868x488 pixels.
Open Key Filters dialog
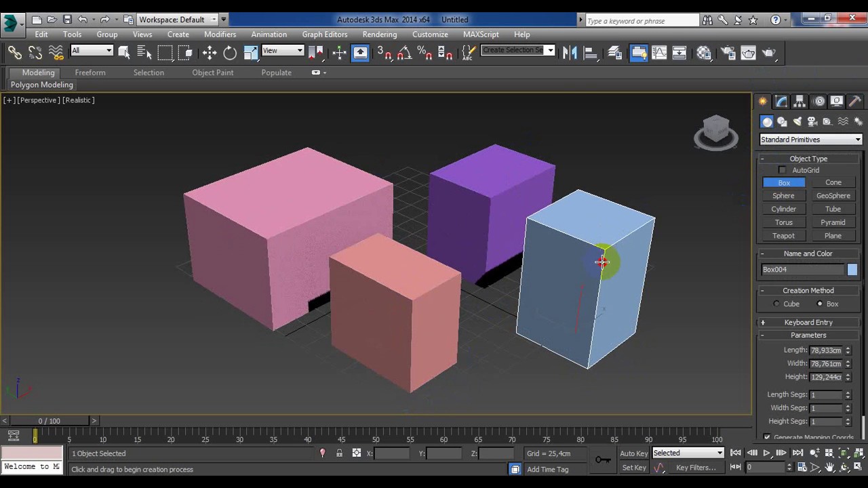coord(696,468)
